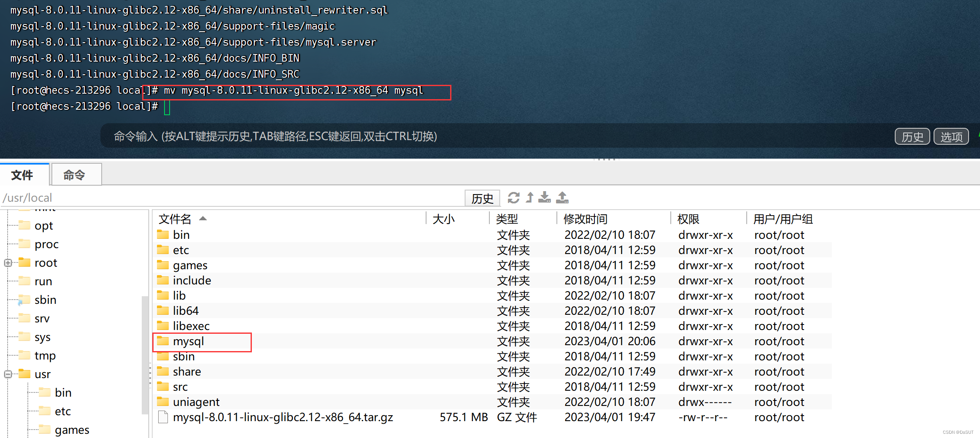Sort by 修改时间 column header
Screen dimensions: 980x438
pos(614,219)
